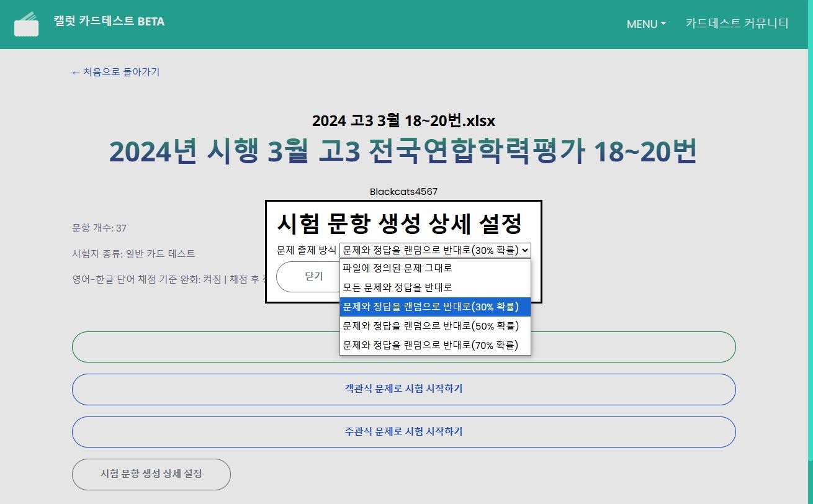Click the 2024년 3월 고3 exam title
Screen dimensions: 813x504
[x=403, y=151]
